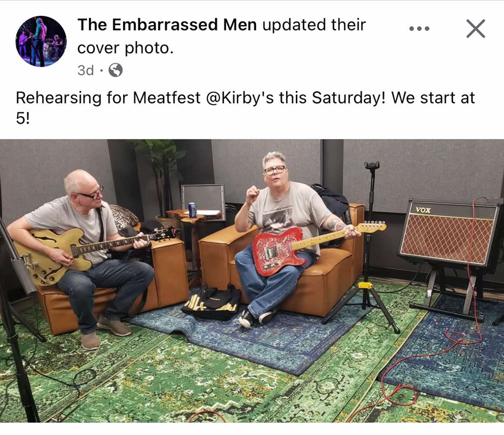
Task: Click the red cable loop on rug
Action: click(399, 396)
